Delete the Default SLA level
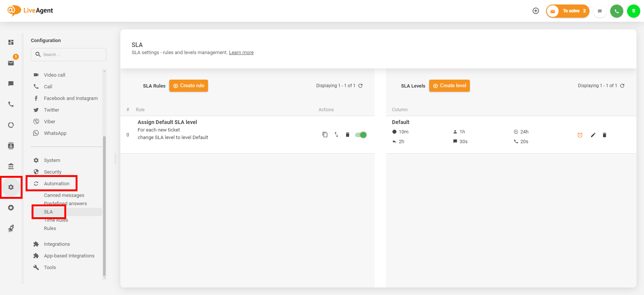 tap(605, 135)
